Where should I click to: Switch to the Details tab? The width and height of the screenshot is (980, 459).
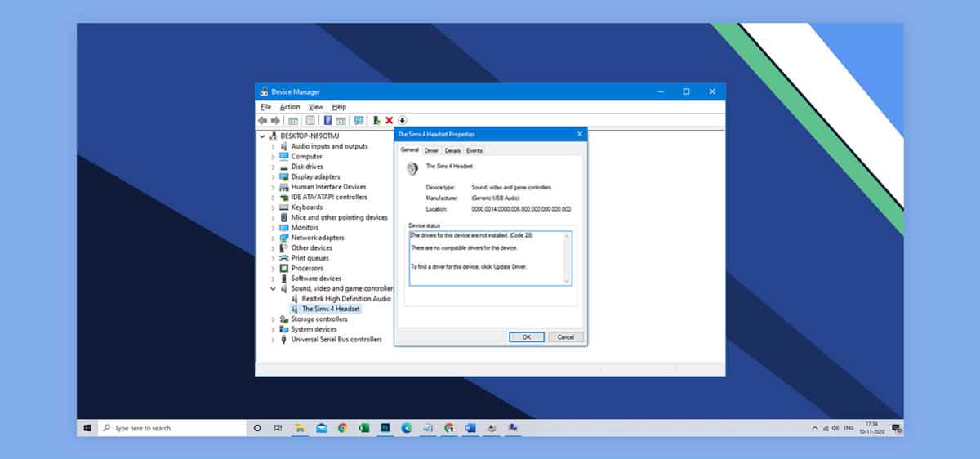(452, 150)
